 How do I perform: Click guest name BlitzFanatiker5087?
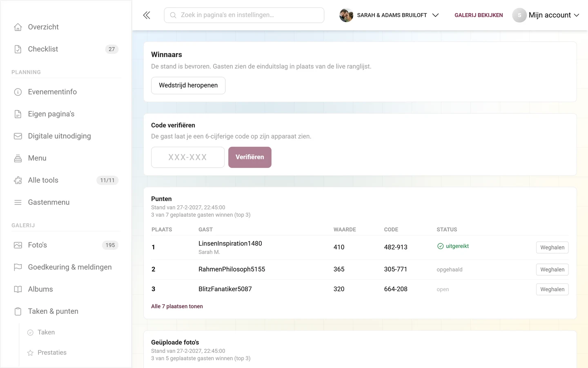[x=225, y=289]
